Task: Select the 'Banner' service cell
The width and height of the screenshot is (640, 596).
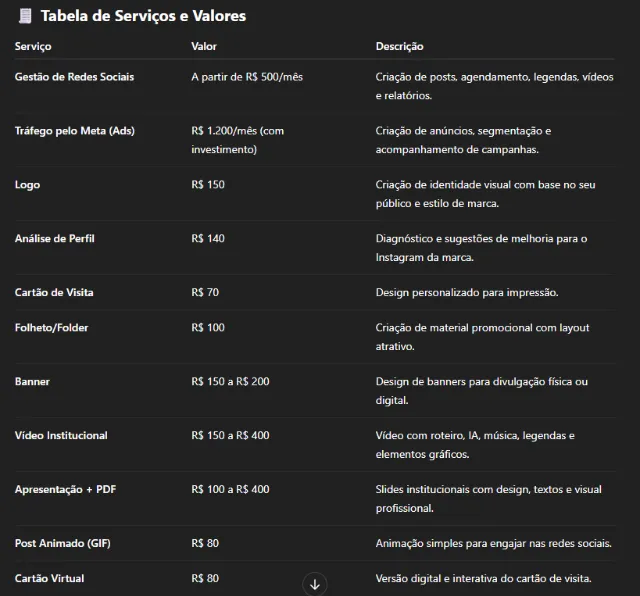Action: click(32, 381)
